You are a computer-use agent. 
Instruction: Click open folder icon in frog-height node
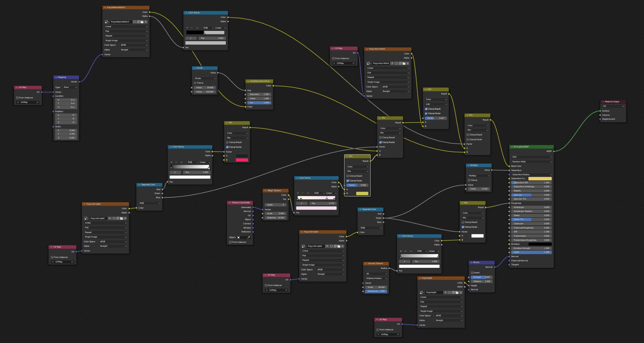point(457,292)
